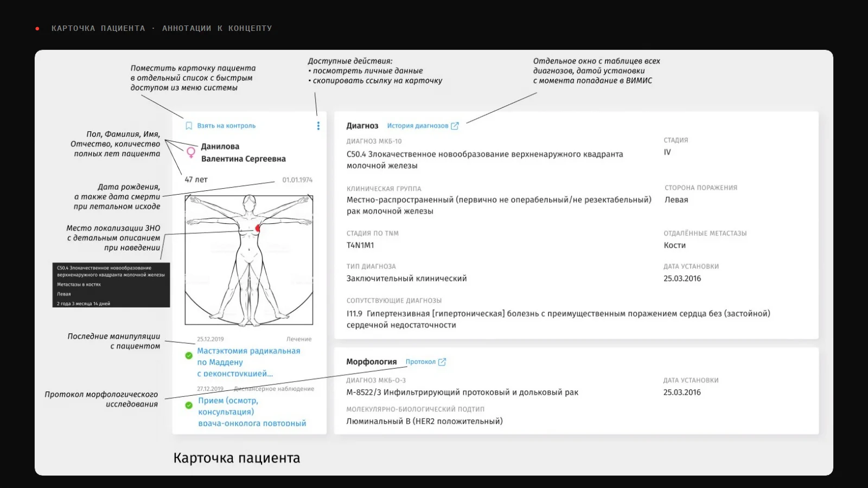Click the Карточка пациента caption

(x=237, y=458)
